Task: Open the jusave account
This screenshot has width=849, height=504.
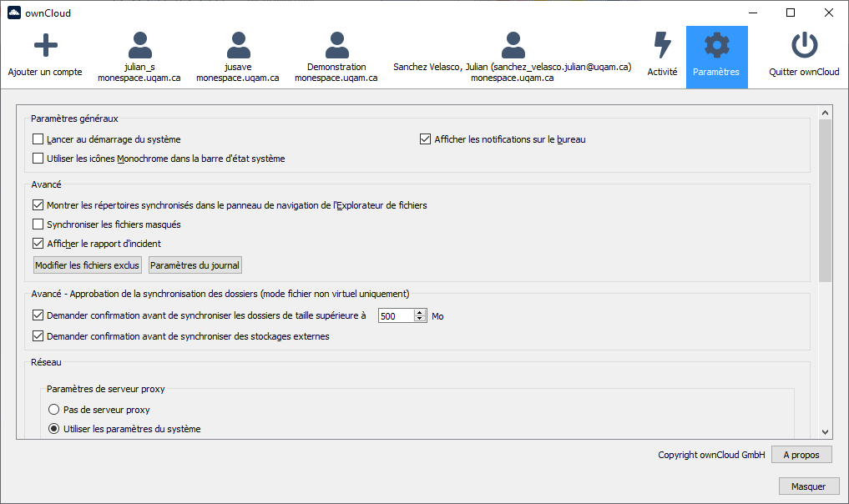Action: 238,58
